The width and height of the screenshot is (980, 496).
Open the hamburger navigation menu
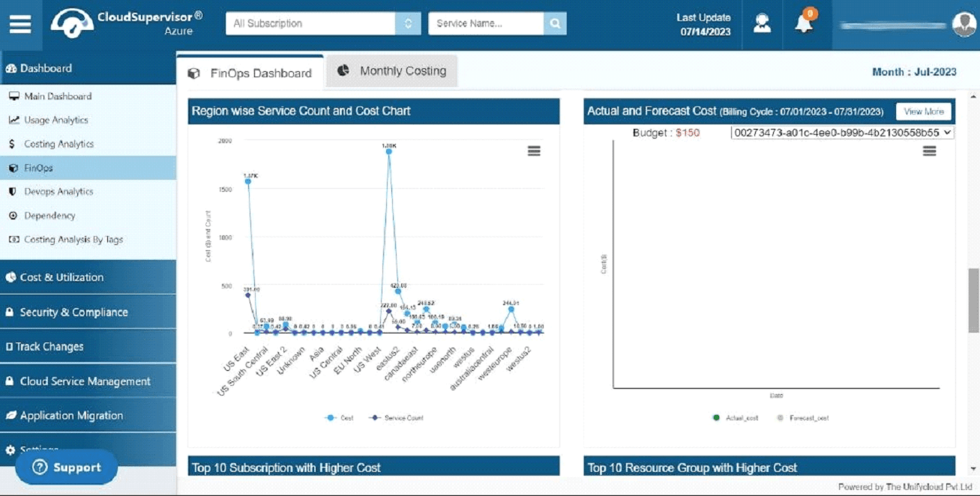20,24
